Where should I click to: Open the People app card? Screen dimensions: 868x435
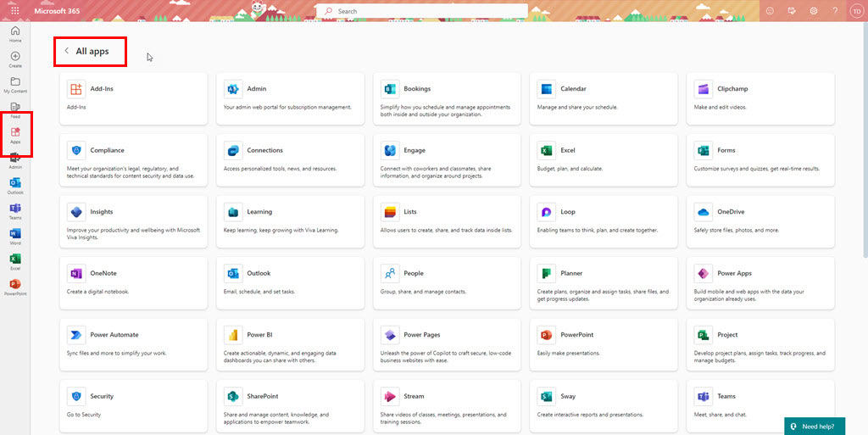tap(447, 283)
